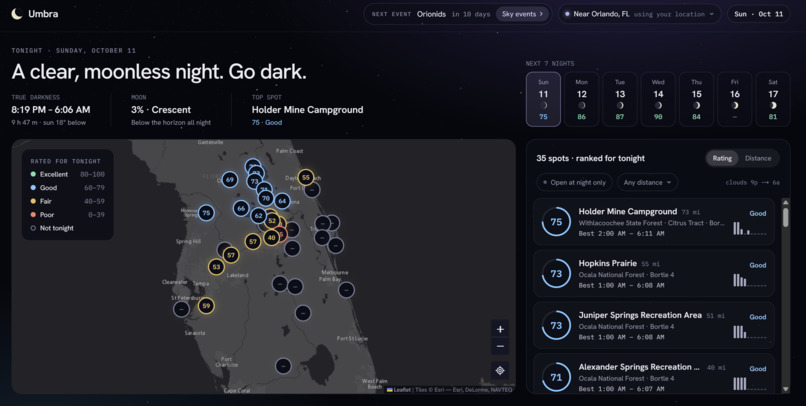Click the Poor legend entry
This screenshot has height=406, width=806.
click(67, 214)
